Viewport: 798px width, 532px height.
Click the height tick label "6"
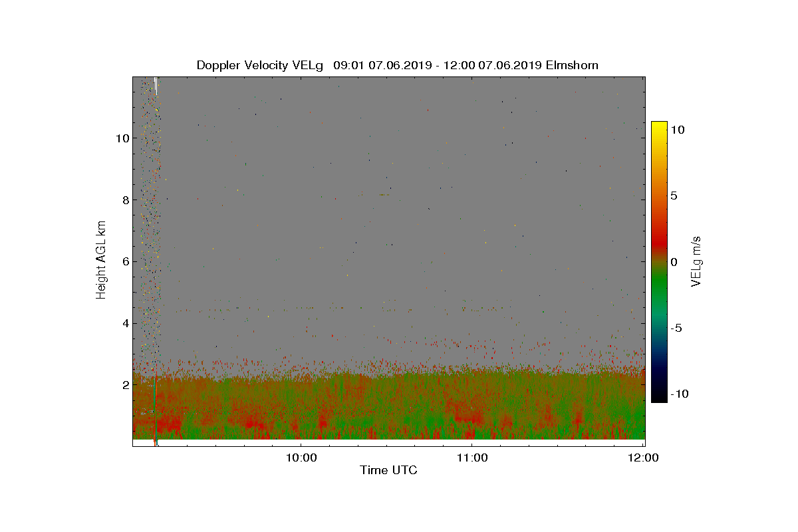124,261
